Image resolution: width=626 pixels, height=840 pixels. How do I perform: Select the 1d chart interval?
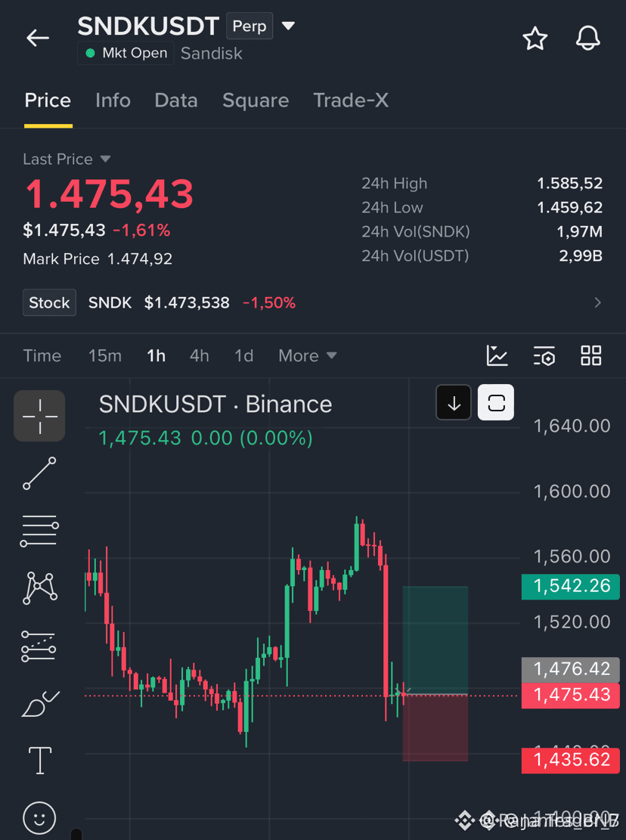243,355
